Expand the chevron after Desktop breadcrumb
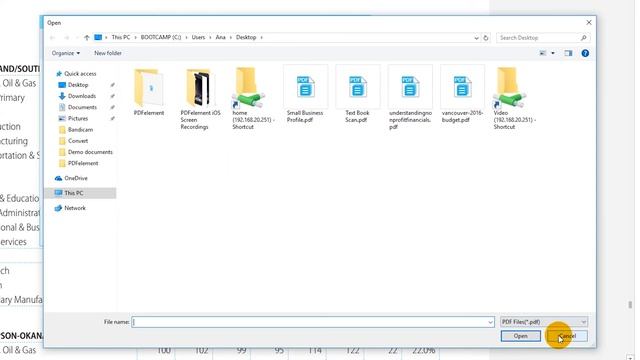Screen dimensions: 640x360 pyautogui.click(x=262, y=38)
